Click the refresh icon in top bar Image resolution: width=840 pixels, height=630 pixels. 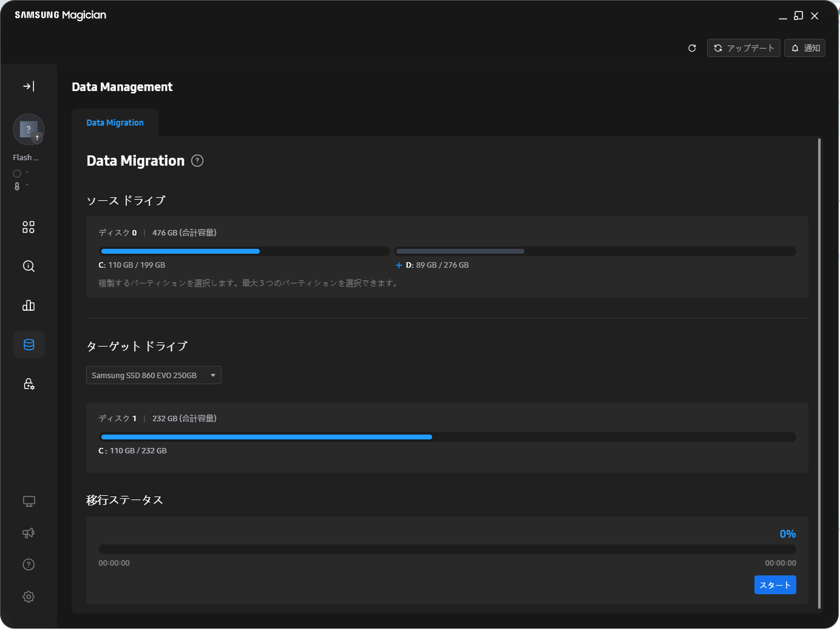pyautogui.click(x=692, y=48)
